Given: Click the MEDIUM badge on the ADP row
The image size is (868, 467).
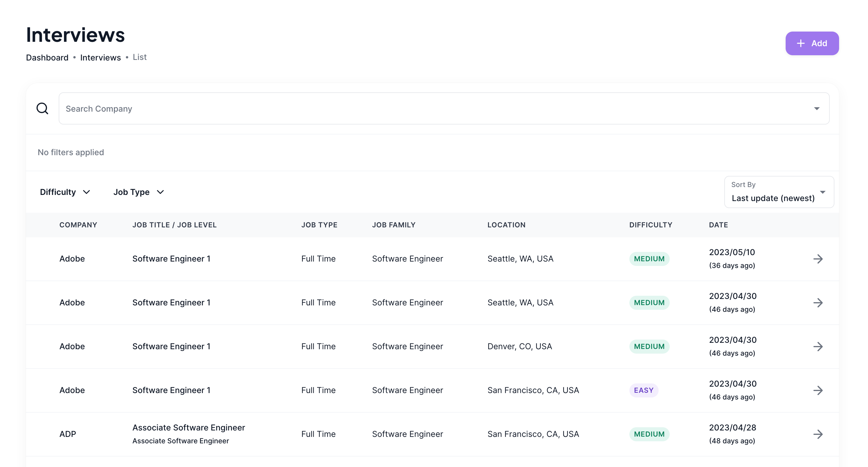Looking at the screenshot, I should [649, 434].
